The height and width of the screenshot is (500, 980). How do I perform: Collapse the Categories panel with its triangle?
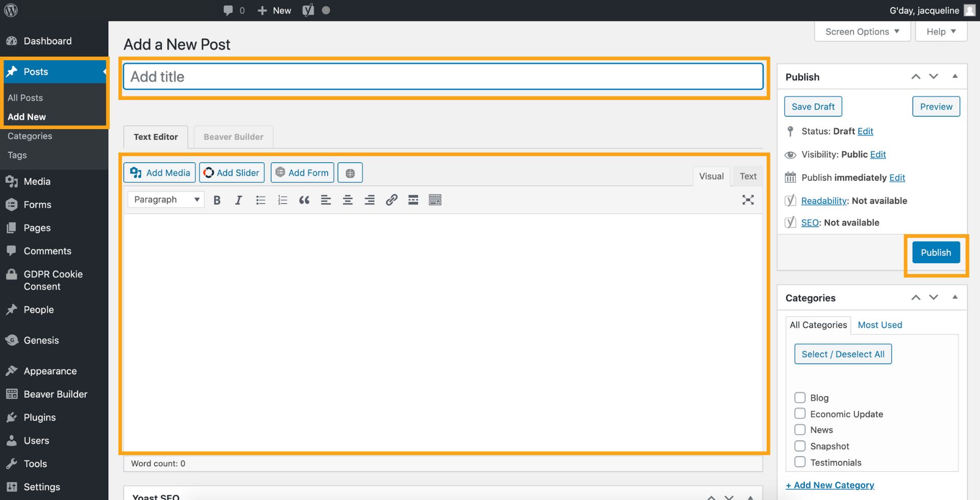point(955,297)
